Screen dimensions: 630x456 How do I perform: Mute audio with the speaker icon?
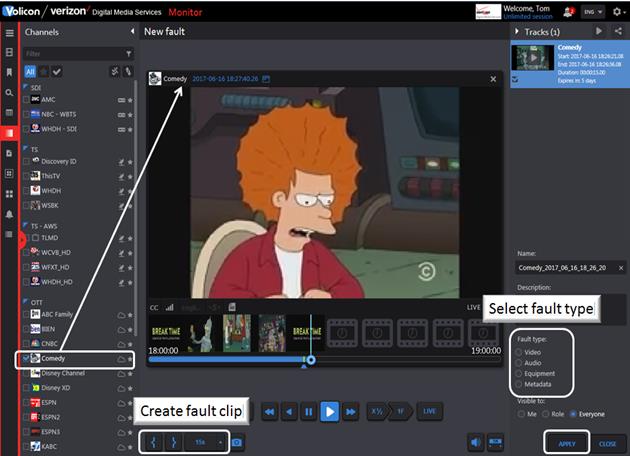475,442
